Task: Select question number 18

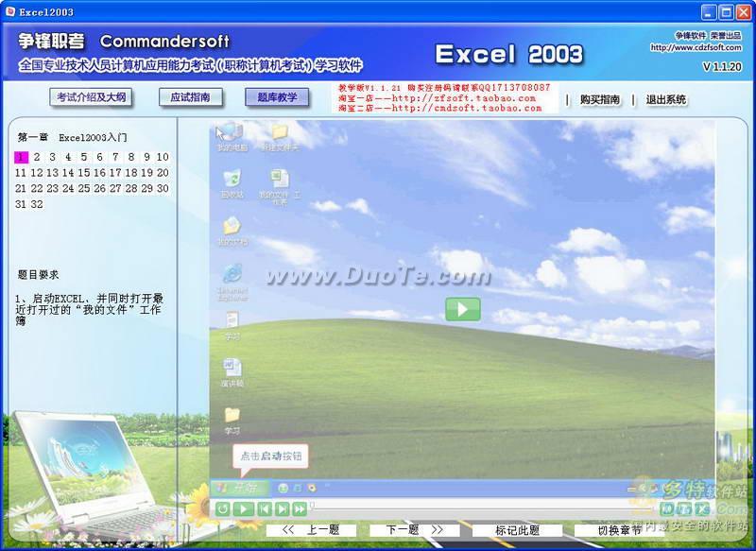Action: pyautogui.click(x=131, y=173)
